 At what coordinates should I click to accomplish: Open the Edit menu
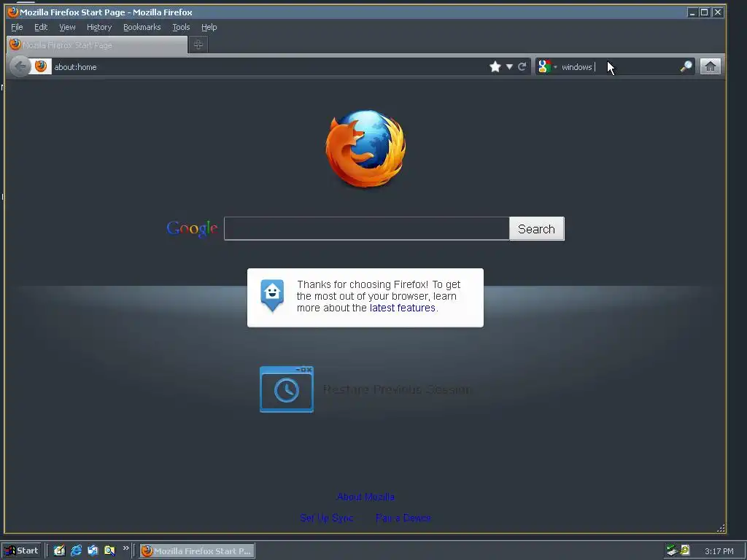point(41,27)
